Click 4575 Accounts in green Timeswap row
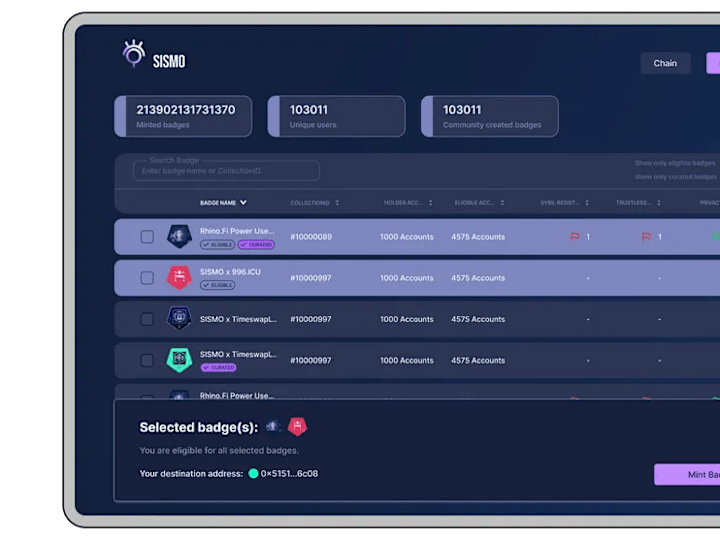720x540 pixels. tap(478, 360)
